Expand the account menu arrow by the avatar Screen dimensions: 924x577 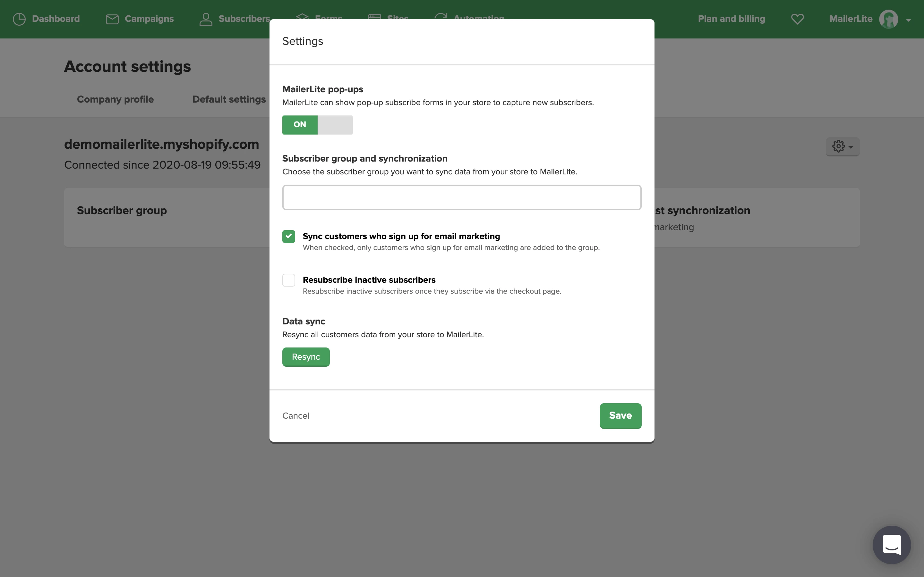pos(909,20)
